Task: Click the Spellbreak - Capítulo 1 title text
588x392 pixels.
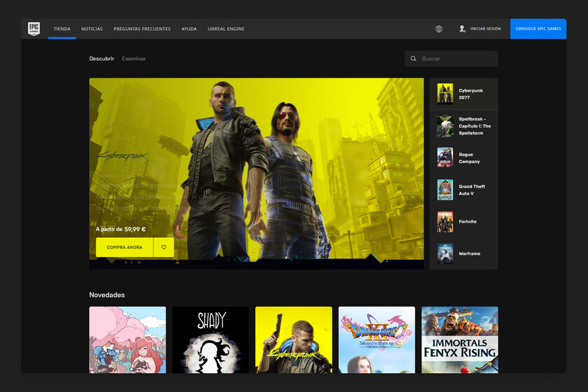Action: click(x=475, y=126)
